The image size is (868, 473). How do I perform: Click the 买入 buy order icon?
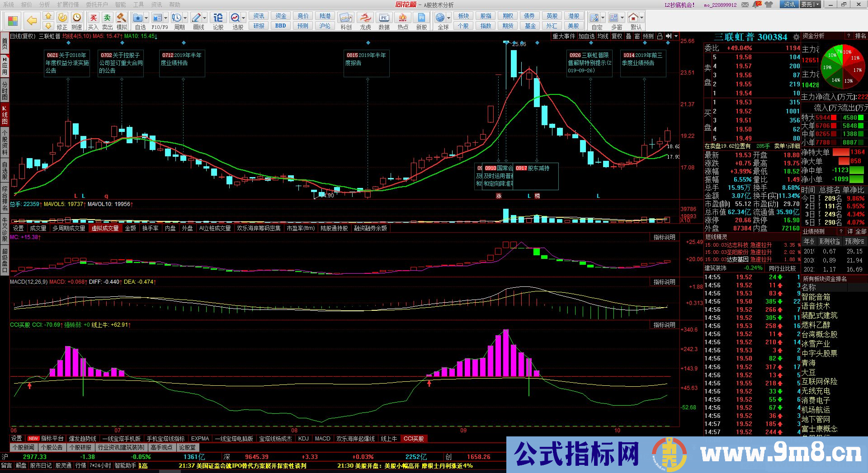coord(93,17)
